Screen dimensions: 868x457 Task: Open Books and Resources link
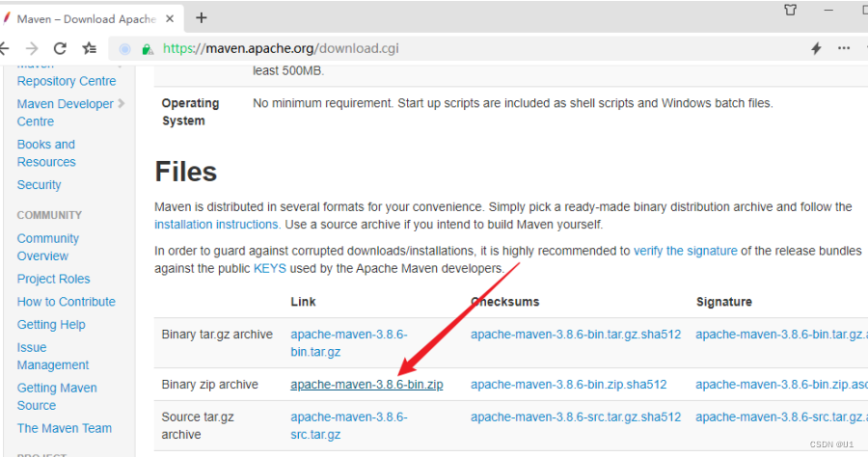[x=46, y=152]
